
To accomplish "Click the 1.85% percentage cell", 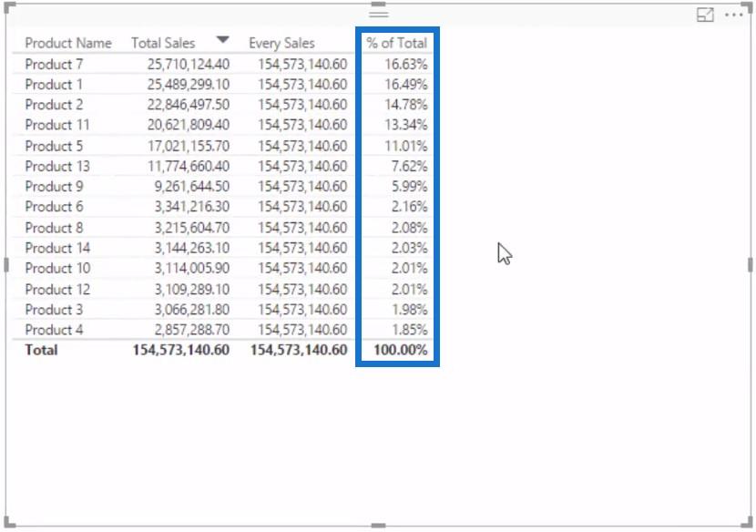I will coord(409,330).
